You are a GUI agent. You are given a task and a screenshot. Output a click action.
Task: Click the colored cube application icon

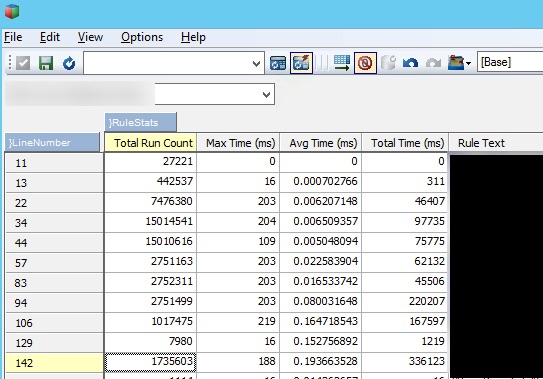pos(12,11)
